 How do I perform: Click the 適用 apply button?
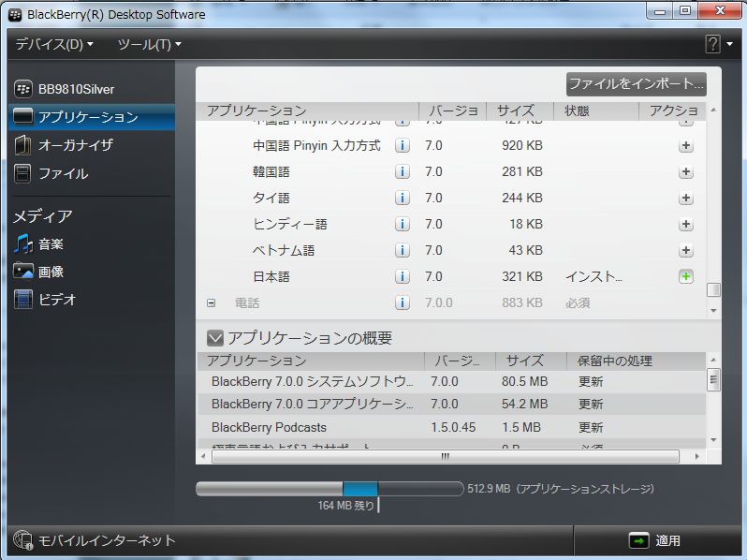(x=655, y=540)
